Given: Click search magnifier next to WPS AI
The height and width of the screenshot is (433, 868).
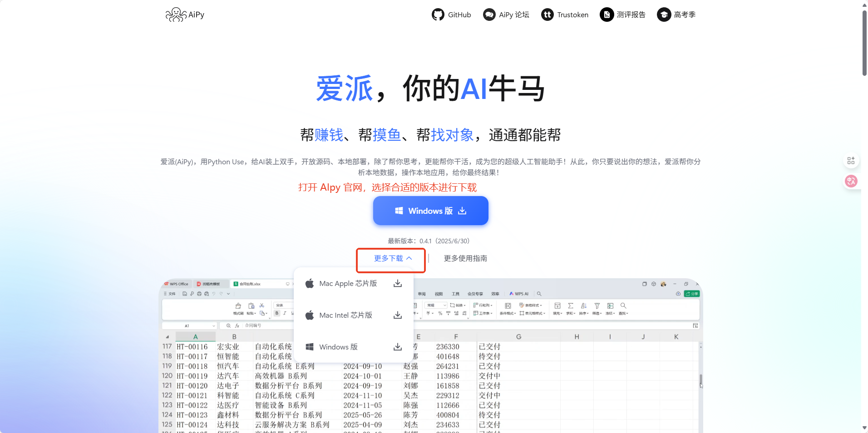Looking at the screenshot, I should (539, 294).
